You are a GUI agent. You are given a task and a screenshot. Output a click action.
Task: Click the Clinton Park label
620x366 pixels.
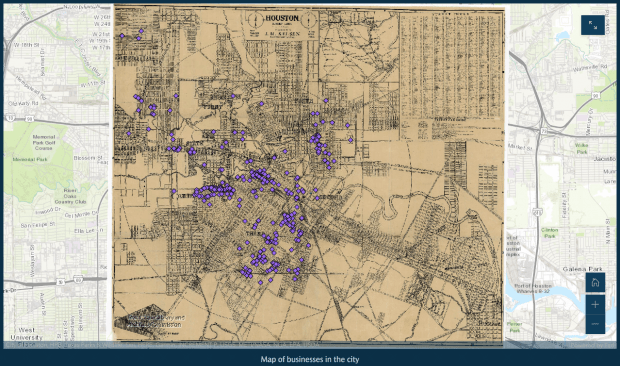[x=550, y=233]
